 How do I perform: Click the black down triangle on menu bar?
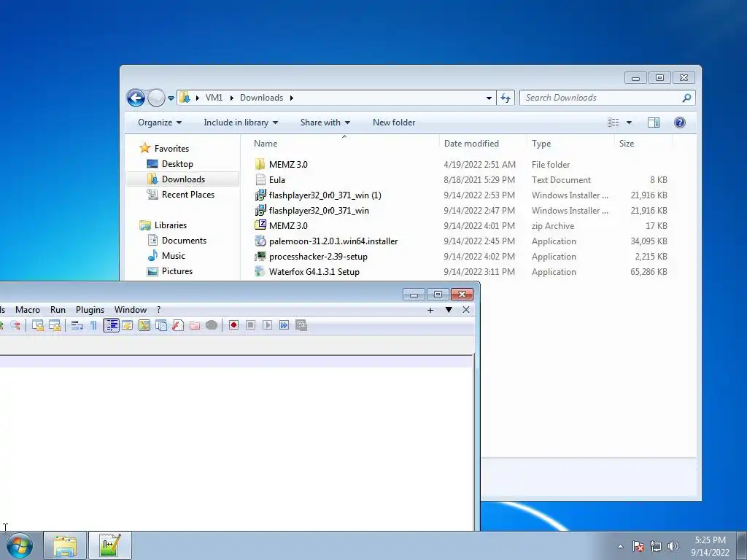(x=449, y=310)
